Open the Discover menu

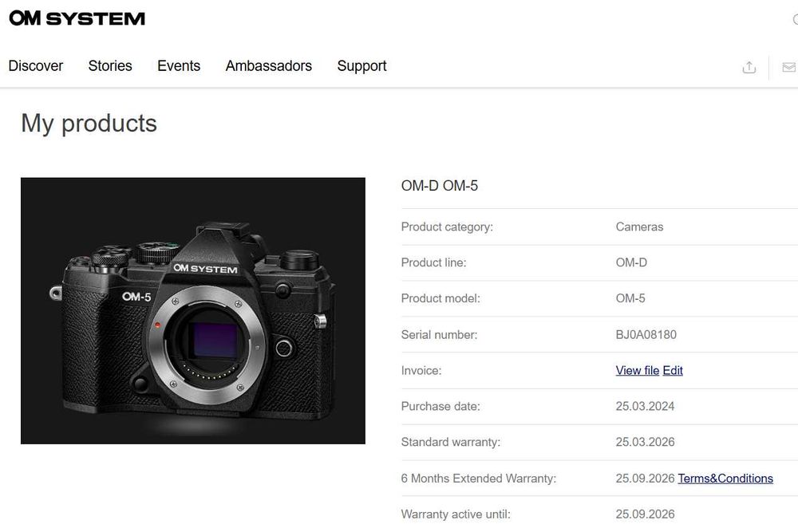coord(36,66)
